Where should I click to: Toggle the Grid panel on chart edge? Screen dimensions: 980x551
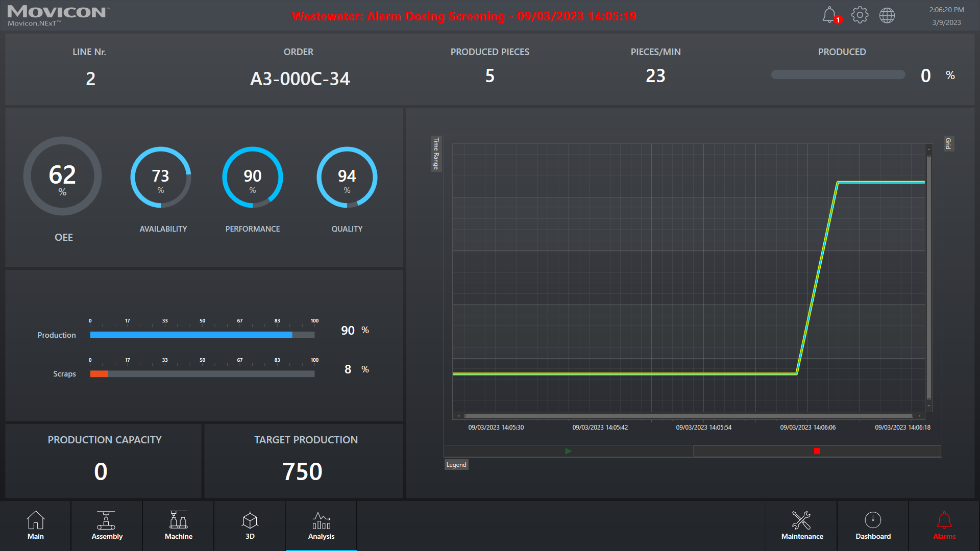click(x=948, y=144)
